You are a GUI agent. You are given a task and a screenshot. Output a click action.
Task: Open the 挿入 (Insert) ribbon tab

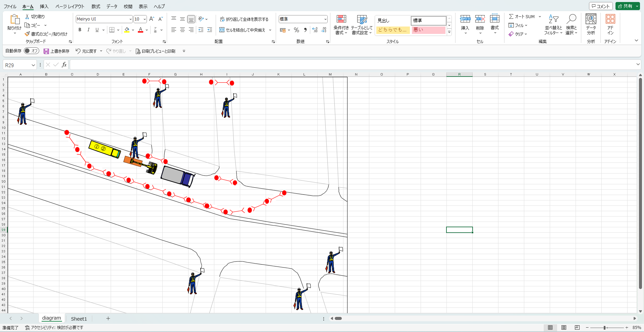click(44, 6)
